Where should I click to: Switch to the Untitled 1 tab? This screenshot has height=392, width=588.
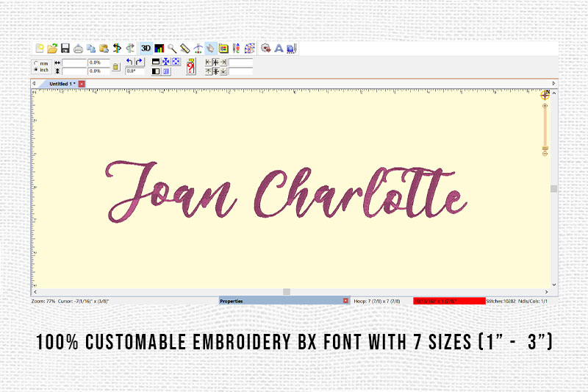click(62, 84)
